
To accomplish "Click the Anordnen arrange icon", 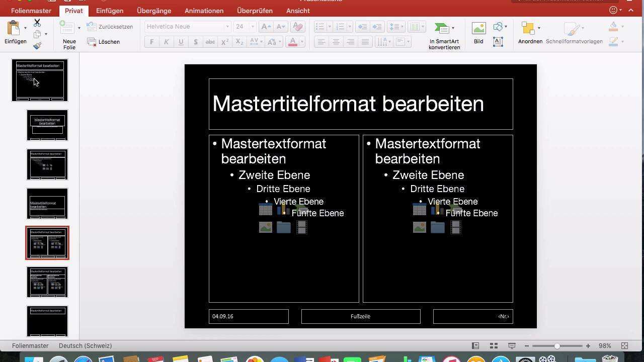I will pyautogui.click(x=527, y=29).
